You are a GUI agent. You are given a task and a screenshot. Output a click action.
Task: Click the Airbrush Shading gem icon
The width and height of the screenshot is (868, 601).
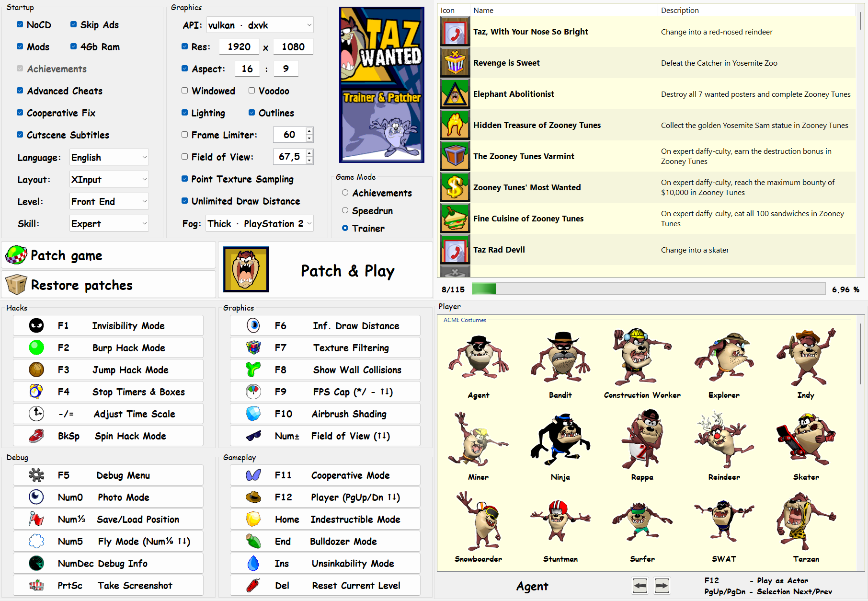253,414
